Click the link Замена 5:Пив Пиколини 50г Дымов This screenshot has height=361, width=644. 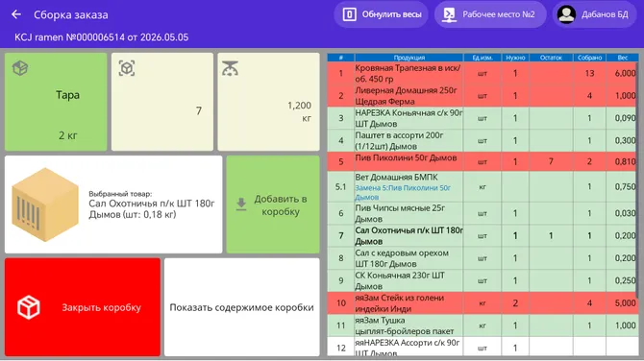pyautogui.click(x=403, y=192)
